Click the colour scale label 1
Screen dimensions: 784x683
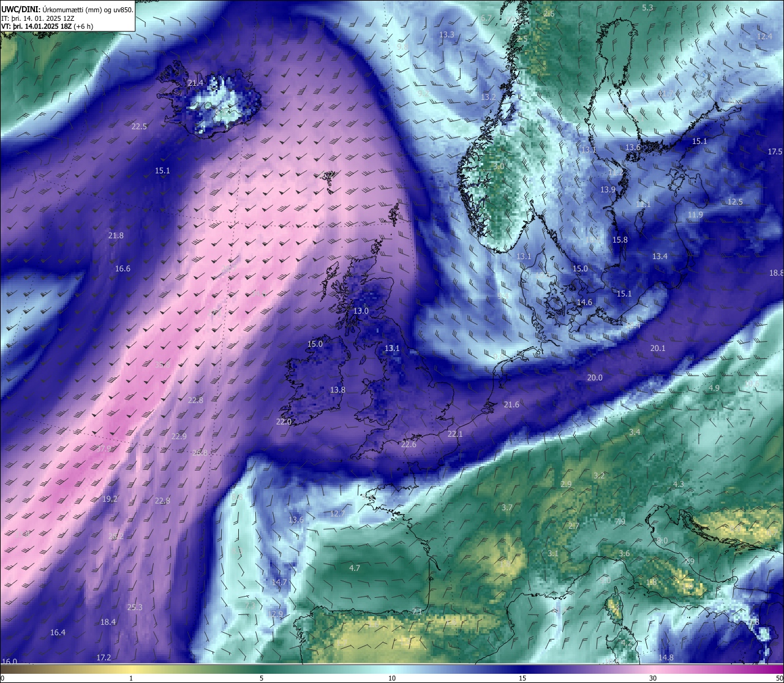coord(131,678)
